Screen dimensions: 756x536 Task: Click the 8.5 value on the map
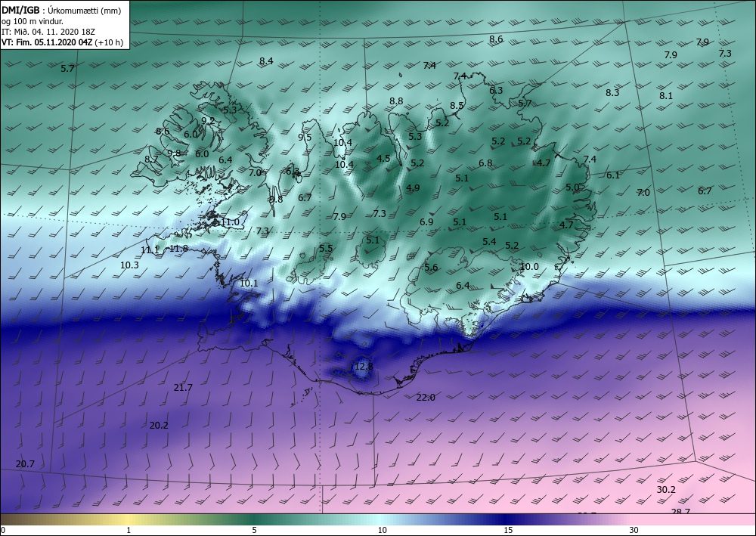457,105
